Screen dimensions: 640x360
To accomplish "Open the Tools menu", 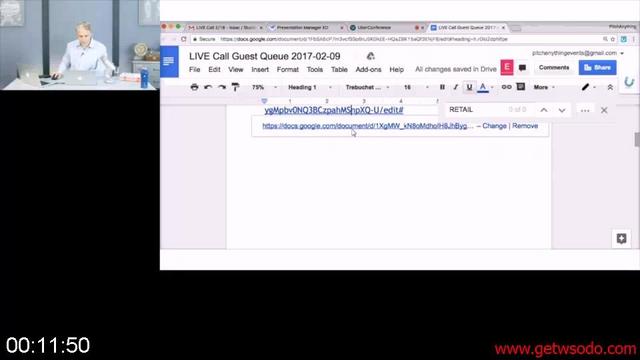I will pos(315,69).
